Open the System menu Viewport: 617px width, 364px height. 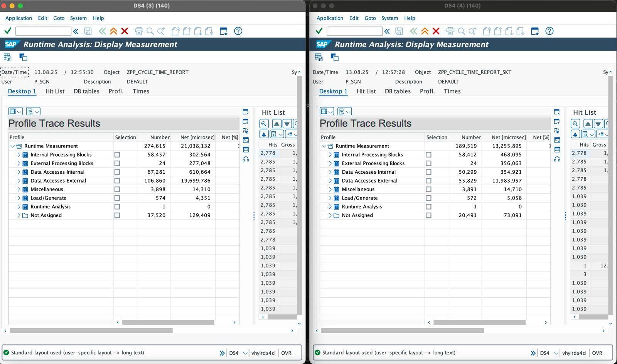(x=78, y=18)
